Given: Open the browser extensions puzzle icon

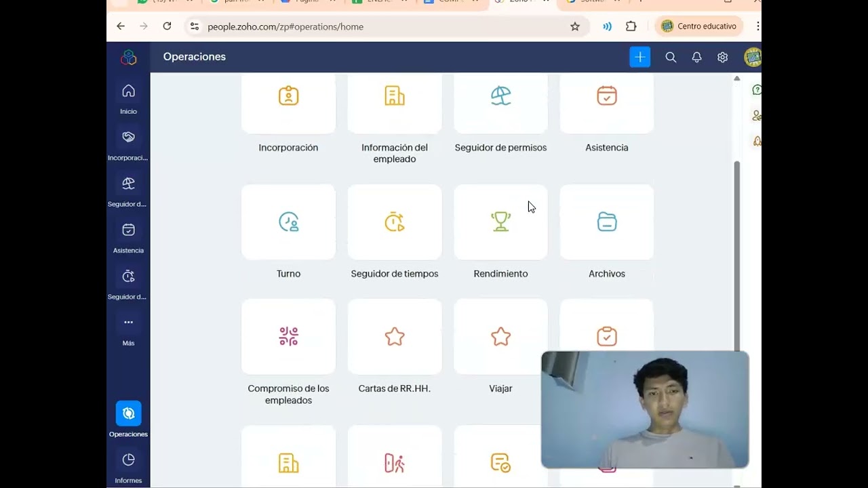Looking at the screenshot, I should (x=631, y=26).
